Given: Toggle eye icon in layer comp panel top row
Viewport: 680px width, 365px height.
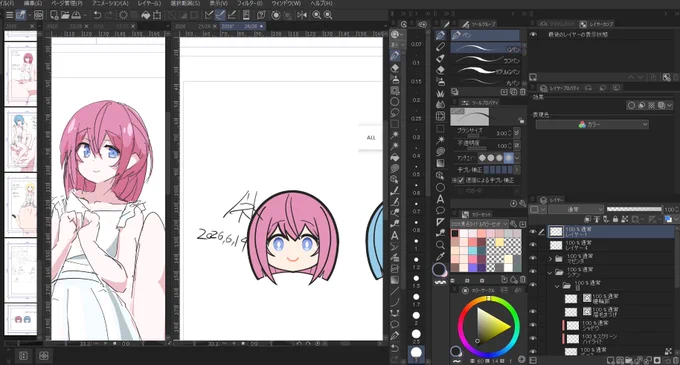Looking at the screenshot, I should click(x=533, y=35).
